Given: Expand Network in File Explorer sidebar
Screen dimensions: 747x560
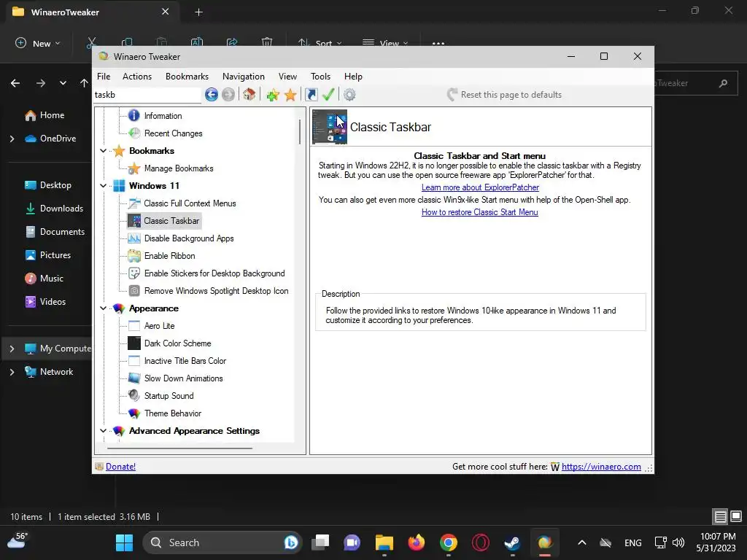Looking at the screenshot, I should (x=12, y=372).
